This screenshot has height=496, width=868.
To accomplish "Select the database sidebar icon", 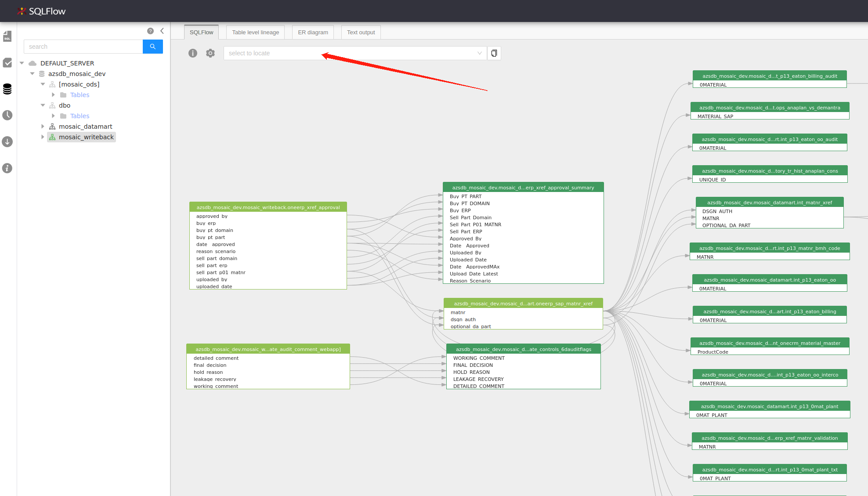I will 7,89.
